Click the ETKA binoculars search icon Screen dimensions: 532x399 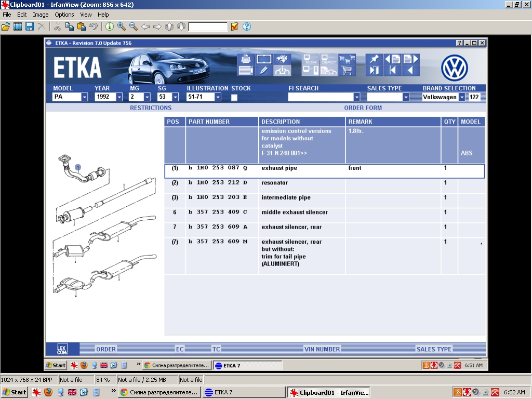pos(282,59)
